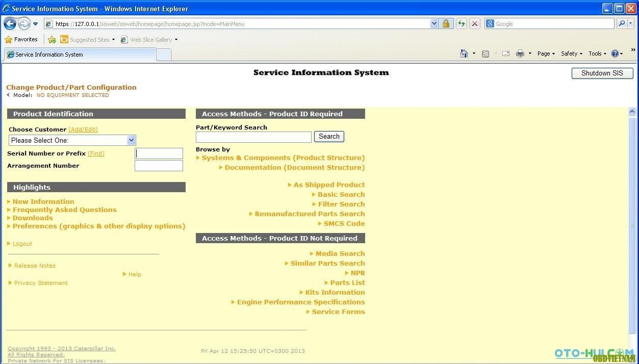Click the Print icon
The image size is (639, 364).
pyautogui.click(x=520, y=54)
